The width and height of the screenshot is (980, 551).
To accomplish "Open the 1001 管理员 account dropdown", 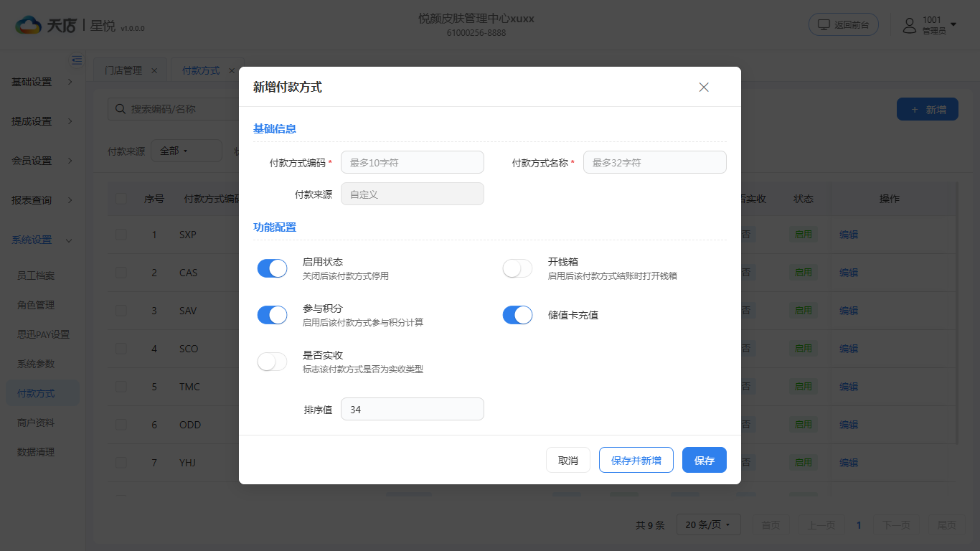I will [x=930, y=25].
